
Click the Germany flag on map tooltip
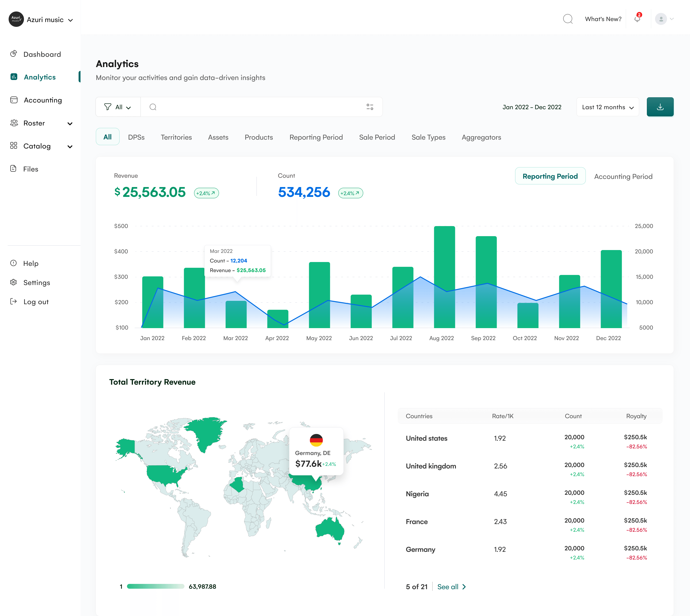316,440
